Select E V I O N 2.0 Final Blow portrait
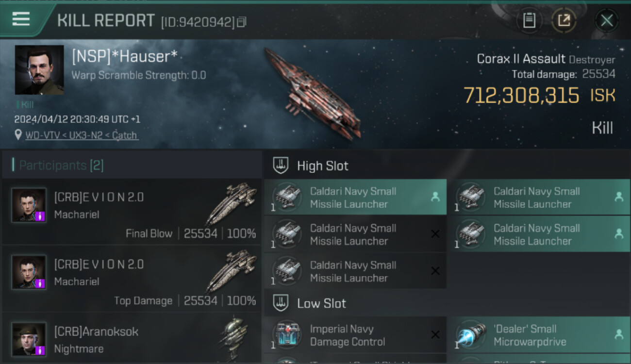Screen dimensions: 631x364 tap(29, 205)
